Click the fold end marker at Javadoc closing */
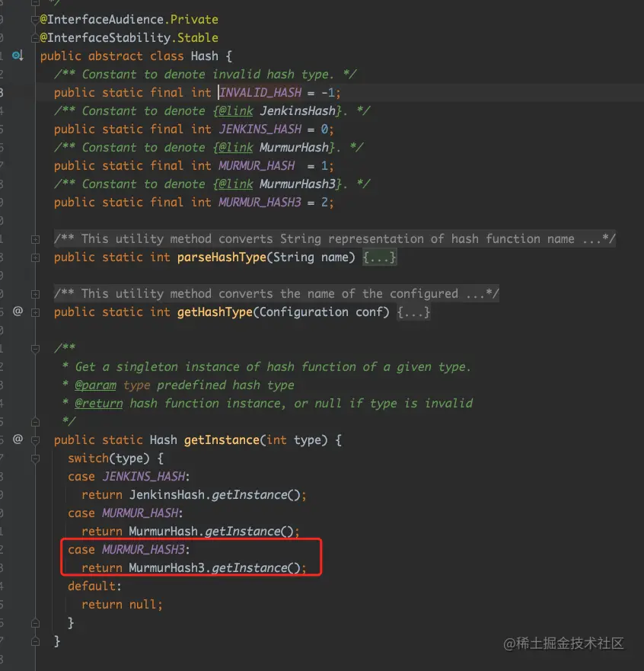The width and height of the screenshot is (644, 671). pos(36,422)
